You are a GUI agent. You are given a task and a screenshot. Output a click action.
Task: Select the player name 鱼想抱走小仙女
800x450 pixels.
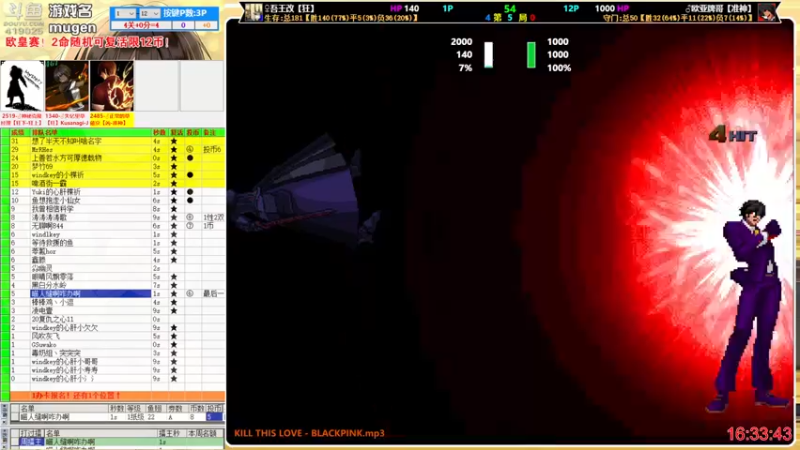[56, 201]
